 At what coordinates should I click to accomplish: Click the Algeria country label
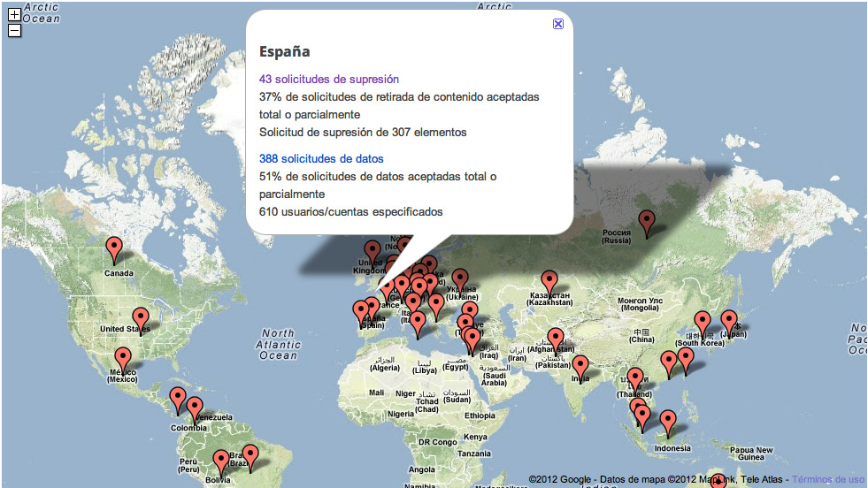(x=385, y=364)
